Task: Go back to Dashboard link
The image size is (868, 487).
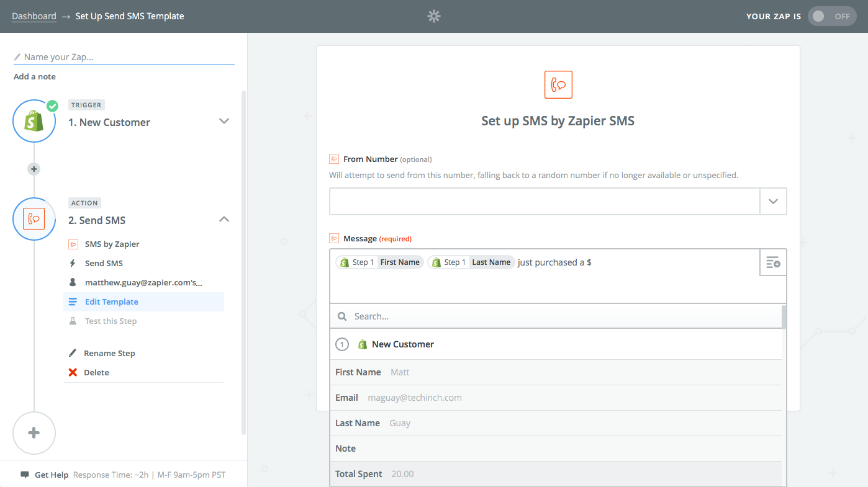Action: [x=34, y=16]
